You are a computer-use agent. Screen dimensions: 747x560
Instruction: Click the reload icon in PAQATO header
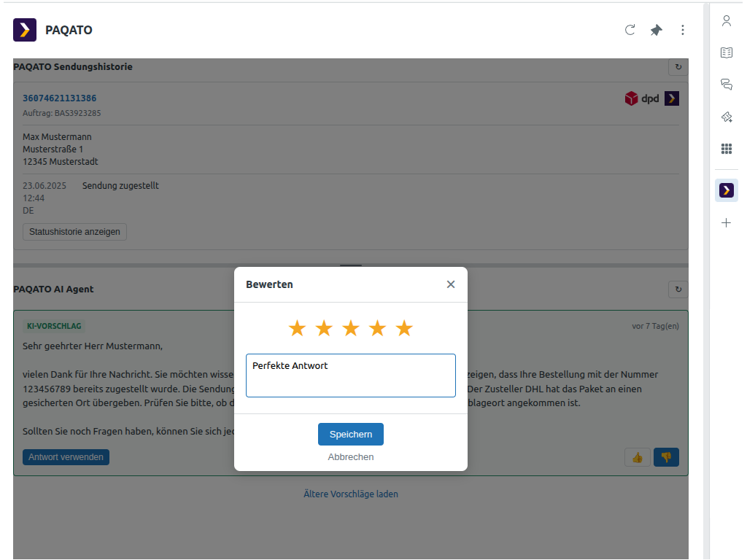[x=630, y=30]
